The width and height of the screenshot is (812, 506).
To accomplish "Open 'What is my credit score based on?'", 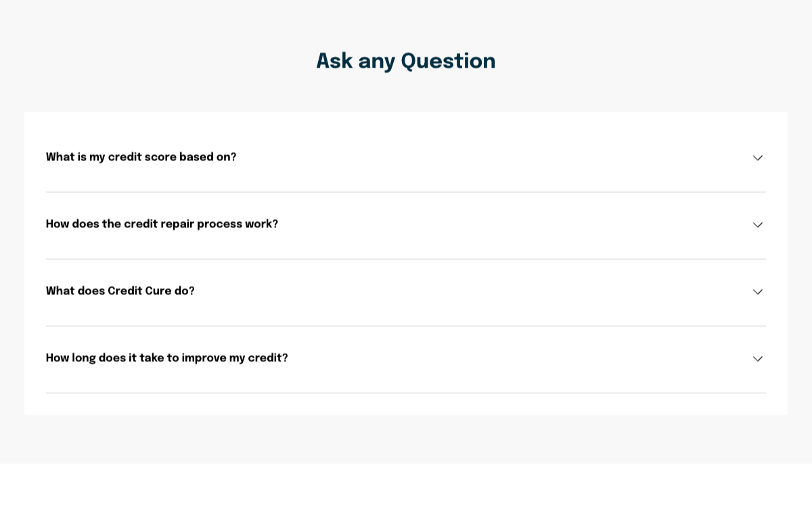I will [x=141, y=157].
